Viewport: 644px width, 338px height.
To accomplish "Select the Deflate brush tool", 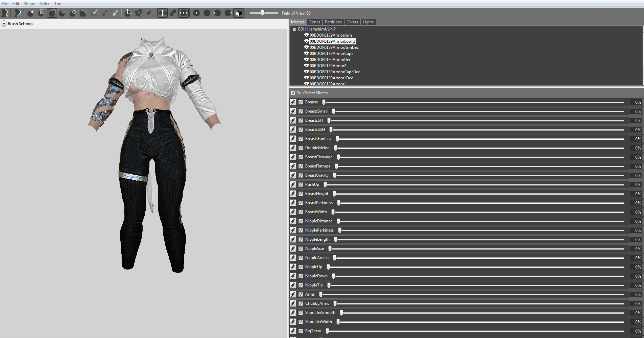I will pos(62,13).
